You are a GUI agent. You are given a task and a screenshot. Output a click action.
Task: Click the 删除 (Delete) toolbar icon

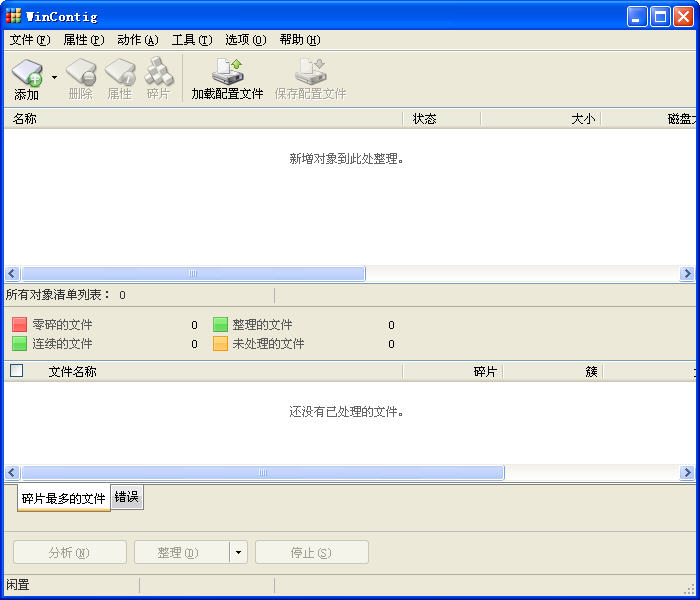point(81,78)
